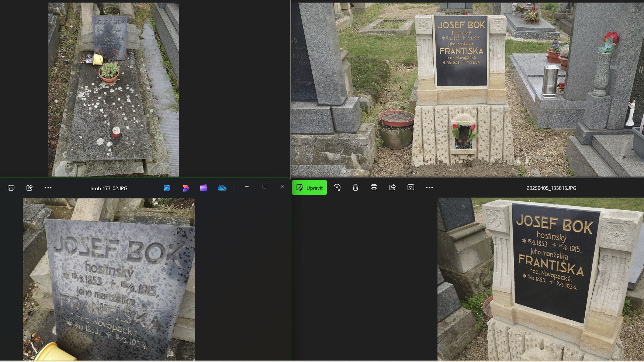Screen dimensions: 644x362
Task: Rotate the 20250405_135815.JPG photo
Action: click(x=337, y=187)
